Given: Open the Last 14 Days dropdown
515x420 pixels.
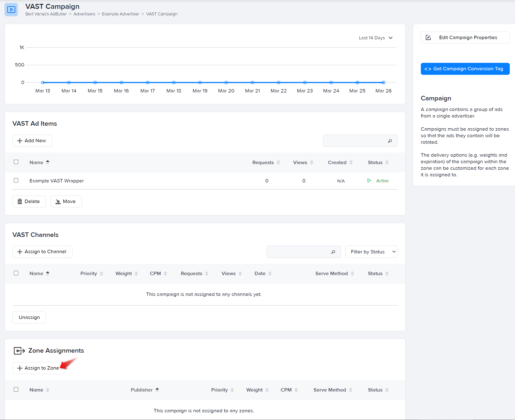Looking at the screenshot, I should (x=375, y=38).
